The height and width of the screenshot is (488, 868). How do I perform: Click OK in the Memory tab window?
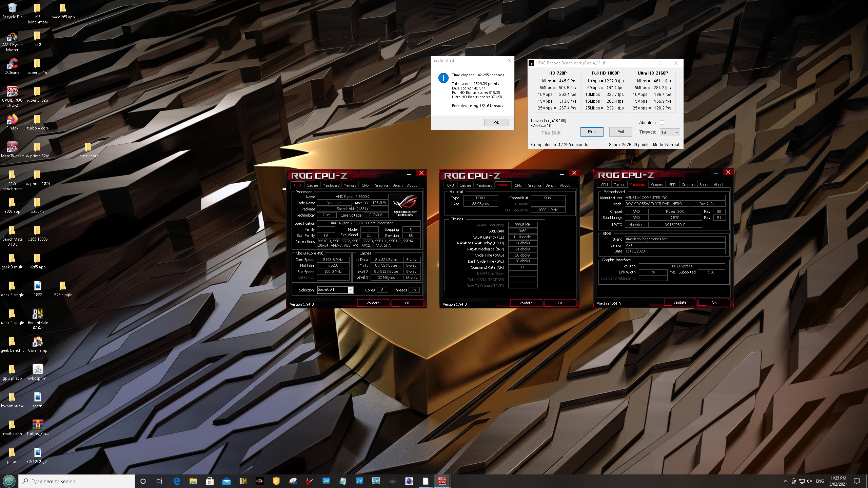560,303
